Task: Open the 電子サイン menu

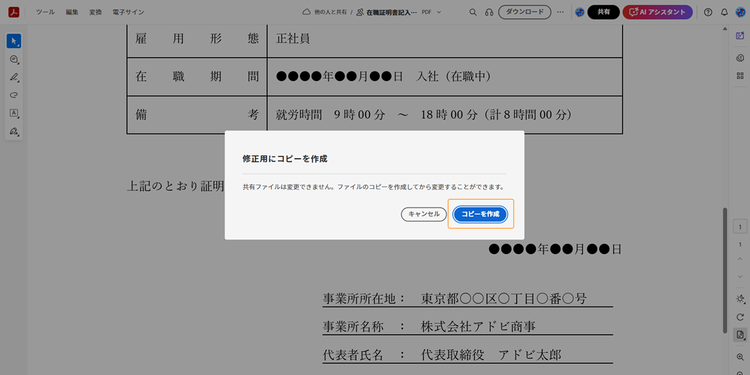Action: click(x=128, y=12)
